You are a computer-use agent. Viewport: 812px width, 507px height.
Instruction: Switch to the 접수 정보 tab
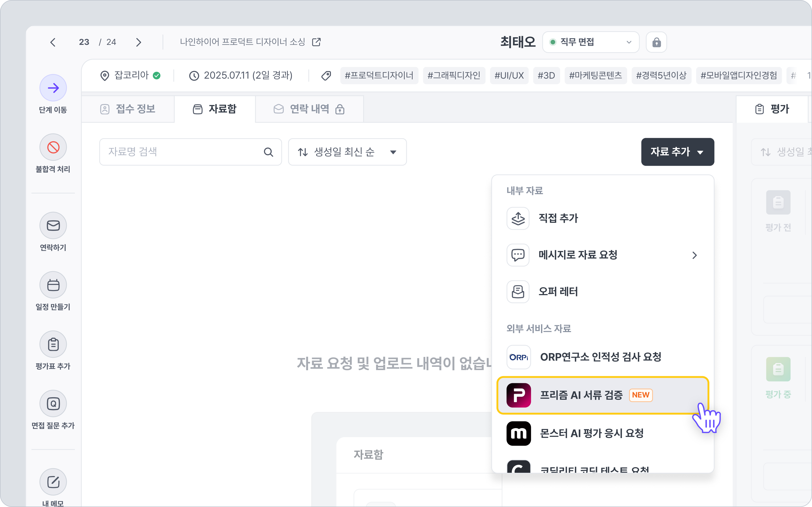coord(128,109)
